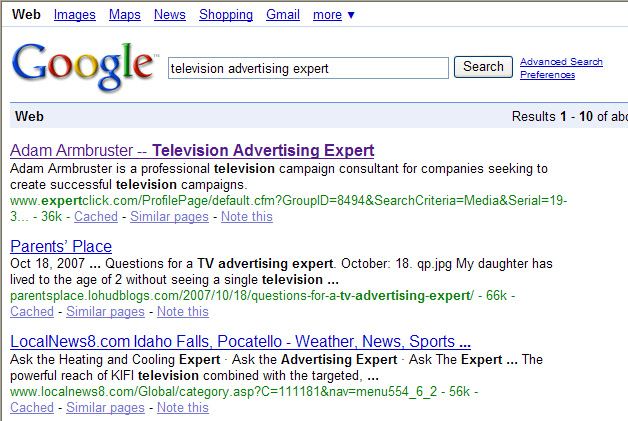Open Gmail from the top bar
This screenshot has width=628, height=421.
[283, 15]
